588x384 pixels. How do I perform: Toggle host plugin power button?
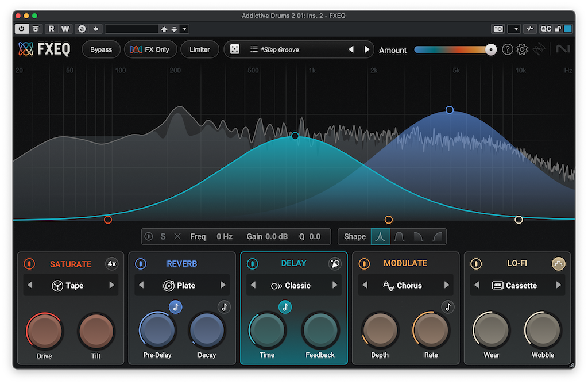(x=21, y=29)
